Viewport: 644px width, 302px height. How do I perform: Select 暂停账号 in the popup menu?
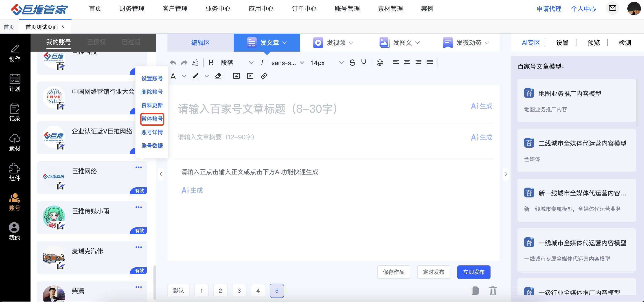click(152, 119)
